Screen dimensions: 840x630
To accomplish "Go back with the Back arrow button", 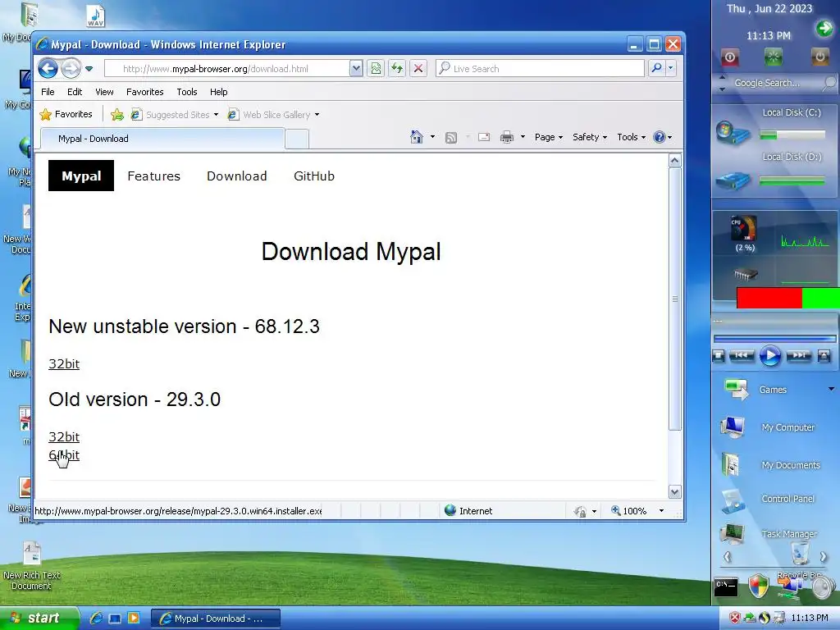I will (48, 69).
